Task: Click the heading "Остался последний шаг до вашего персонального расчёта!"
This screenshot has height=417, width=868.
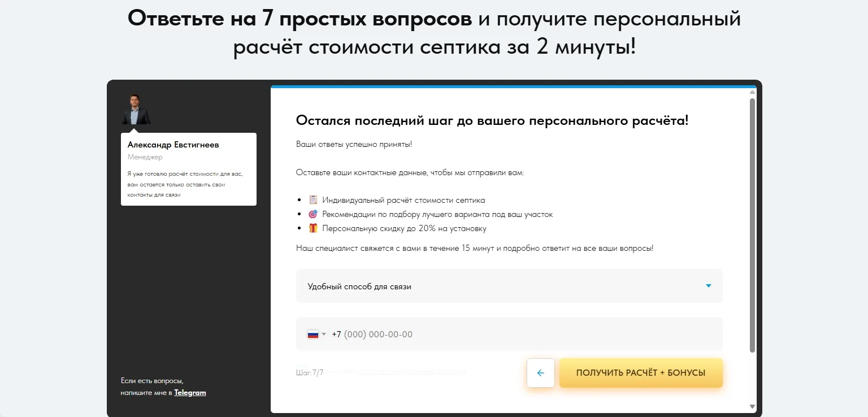Action: pyautogui.click(x=492, y=120)
